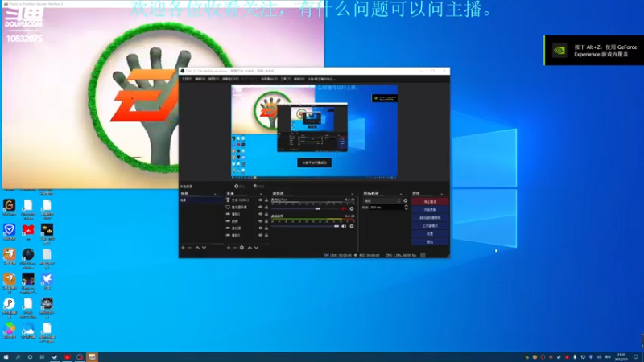Undock Sources panel via header icon
Viewport: 644px width, 362px height.
[260, 194]
